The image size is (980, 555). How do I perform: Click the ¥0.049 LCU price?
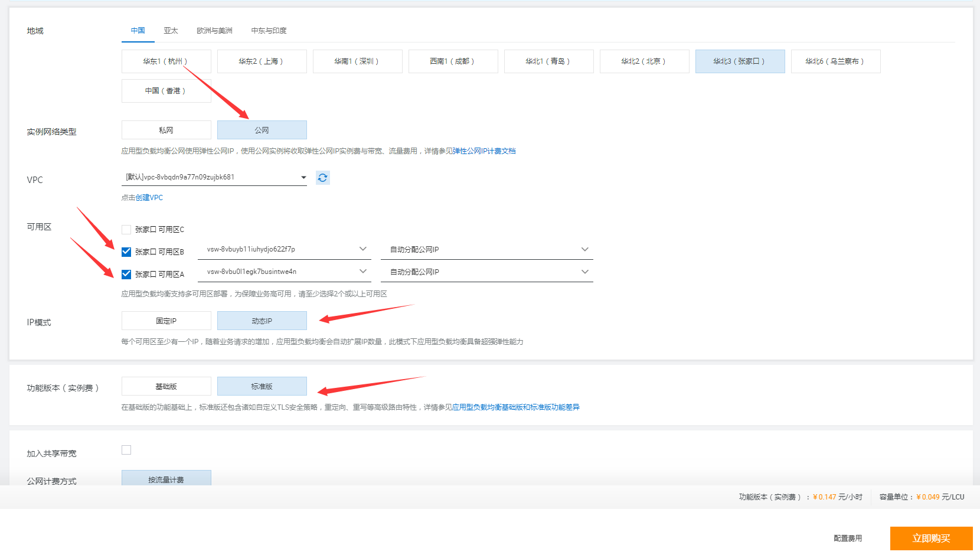(928, 497)
